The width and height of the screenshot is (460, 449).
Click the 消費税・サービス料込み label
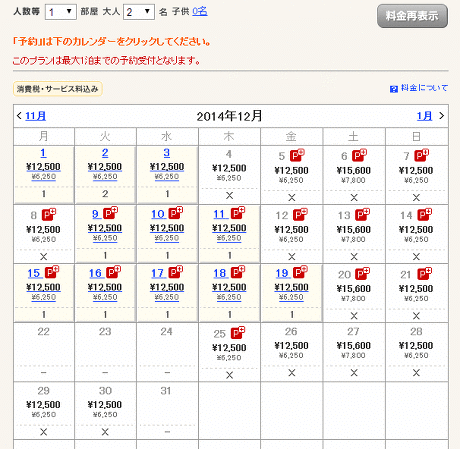[58, 89]
